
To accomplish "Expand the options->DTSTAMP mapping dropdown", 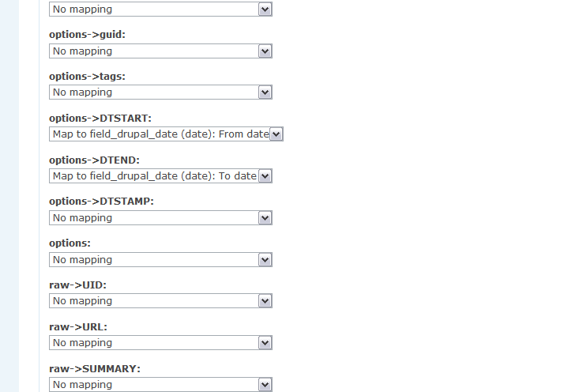I will [x=160, y=217].
